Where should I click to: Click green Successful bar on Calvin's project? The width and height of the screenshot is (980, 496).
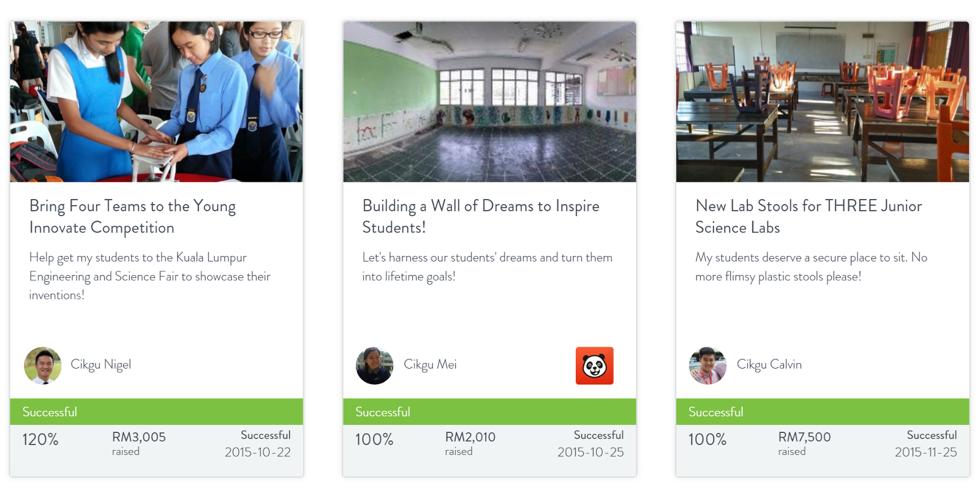tap(823, 412)
